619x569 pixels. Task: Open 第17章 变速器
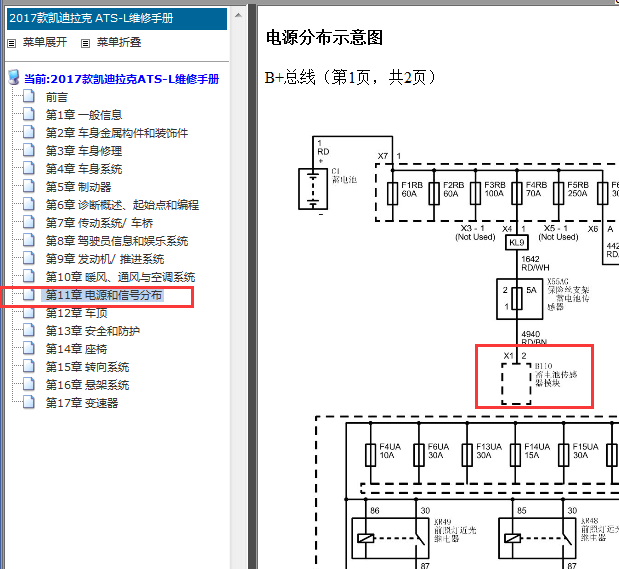[82, 403]
